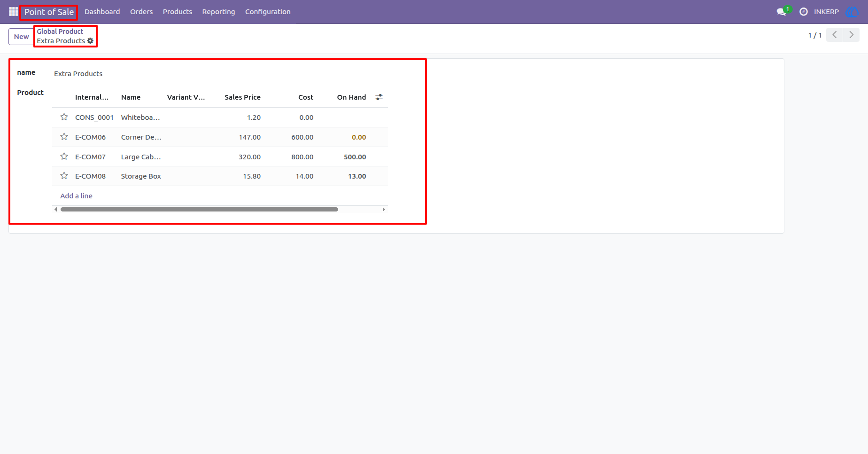Toggle favorite star for E-COM06 row
The image size is (868, 454).
click(64, 137)
